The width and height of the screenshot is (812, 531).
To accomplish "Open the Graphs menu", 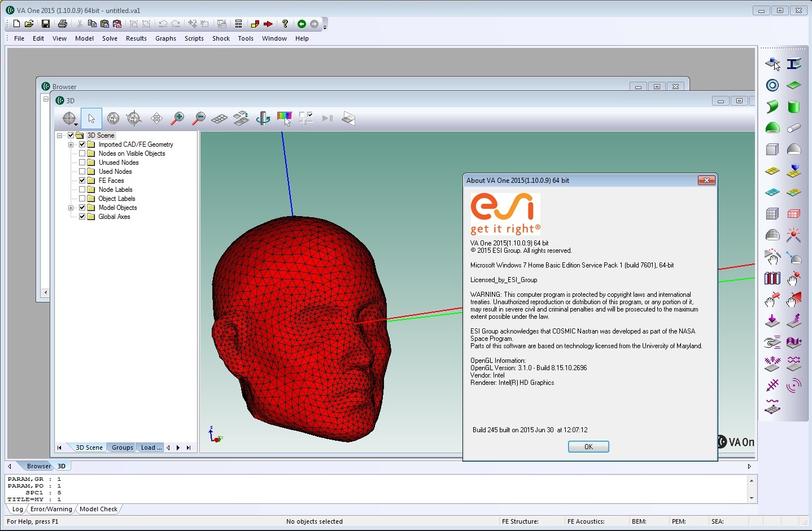I will tap(166, 38).
